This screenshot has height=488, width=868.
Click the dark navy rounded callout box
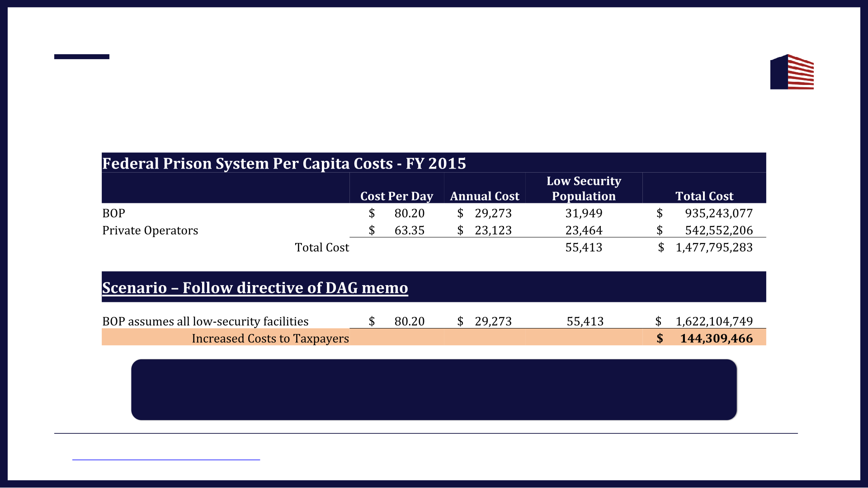[x=434, y=389]
